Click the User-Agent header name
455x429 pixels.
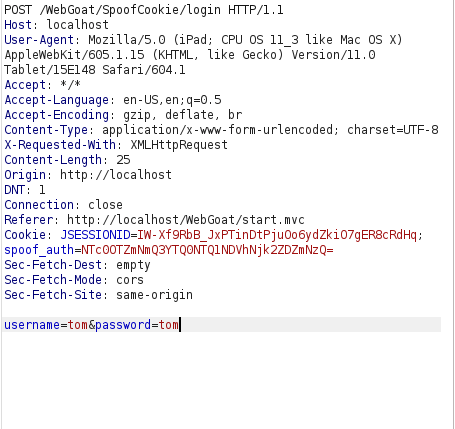[39, 40]
